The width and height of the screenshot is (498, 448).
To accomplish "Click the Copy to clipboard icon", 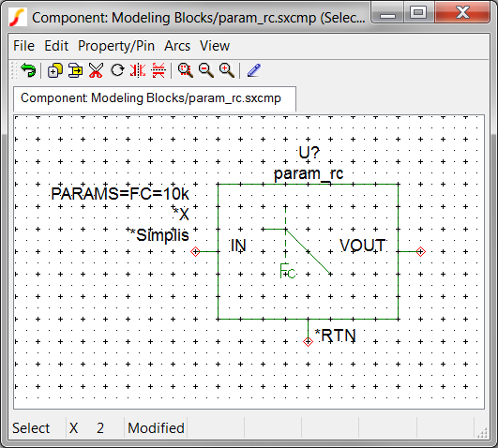I will pyautogui.click(x=76, y=70).
